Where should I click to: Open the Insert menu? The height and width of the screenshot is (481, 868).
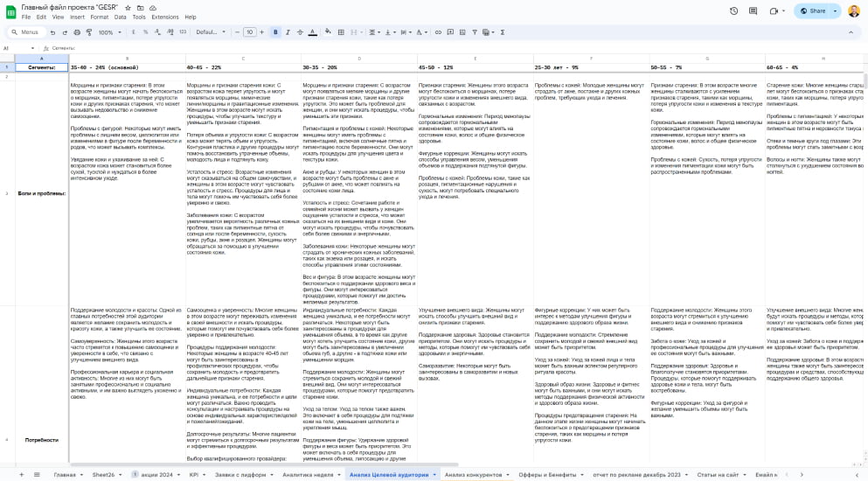pos(78,17)
